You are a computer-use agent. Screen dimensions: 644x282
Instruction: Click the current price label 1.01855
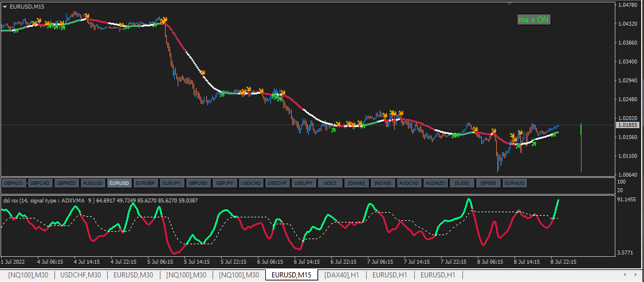[x=626, y=125]
